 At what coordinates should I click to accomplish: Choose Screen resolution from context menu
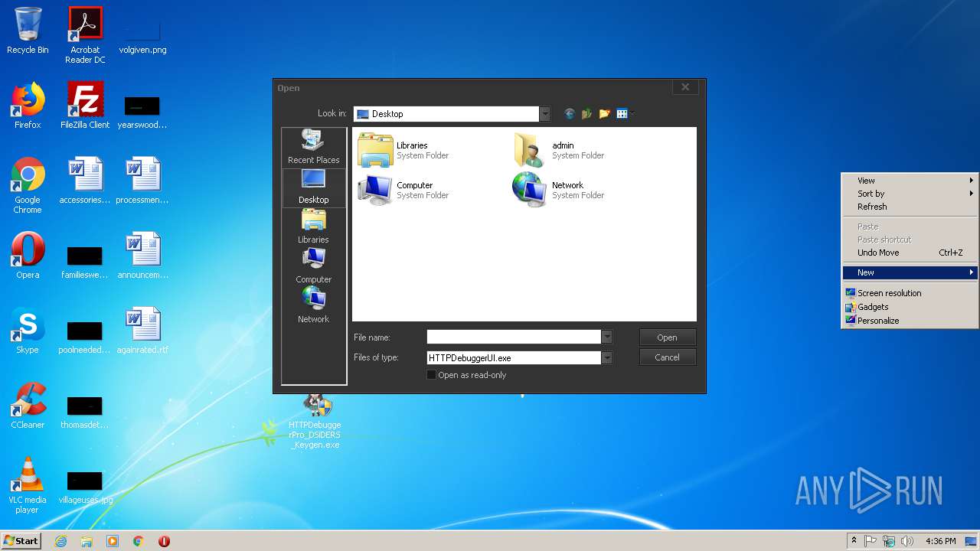click(x=910, y=293)
